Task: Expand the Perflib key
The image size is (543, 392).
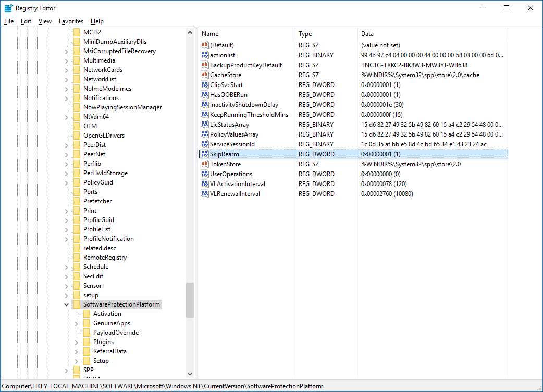Action: click(x=67, y=164)
